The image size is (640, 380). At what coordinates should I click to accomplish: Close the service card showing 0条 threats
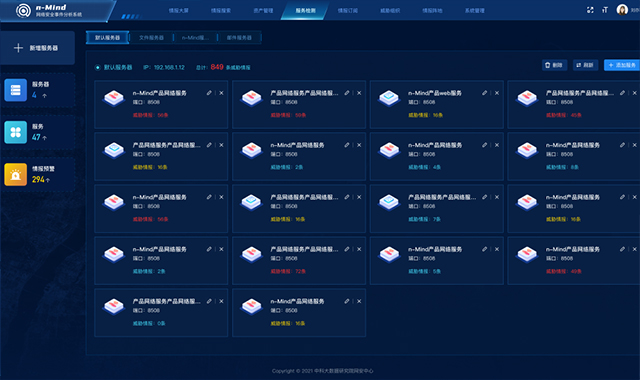221,301
